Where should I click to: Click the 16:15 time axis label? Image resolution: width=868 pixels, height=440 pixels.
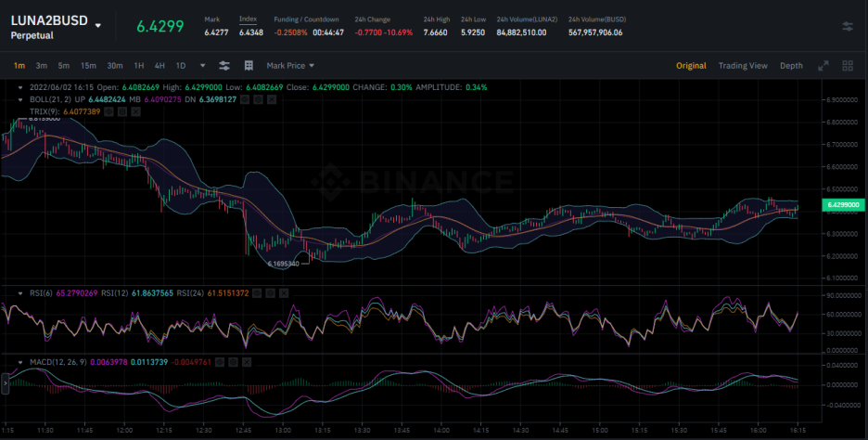pos(798,430)
